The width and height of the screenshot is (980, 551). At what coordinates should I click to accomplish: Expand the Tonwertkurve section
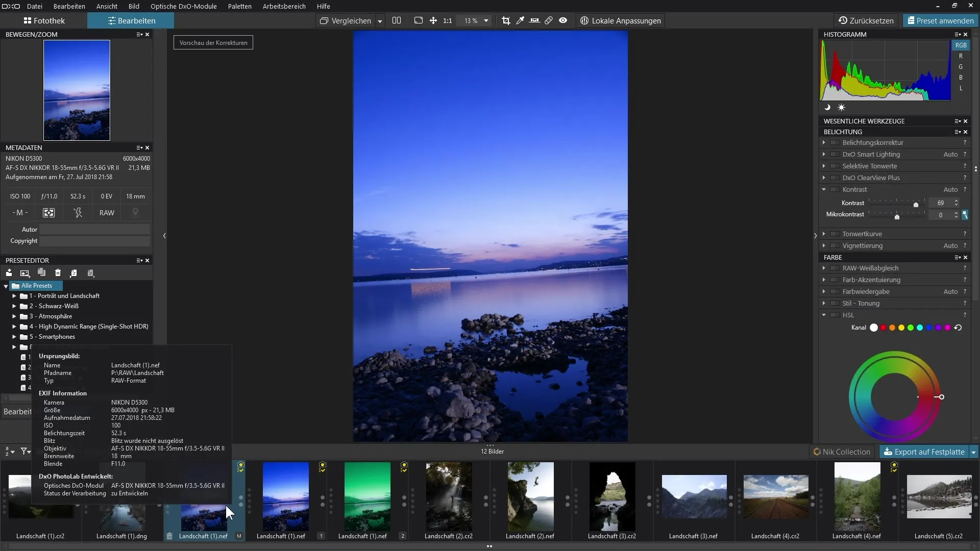(824, 234)
